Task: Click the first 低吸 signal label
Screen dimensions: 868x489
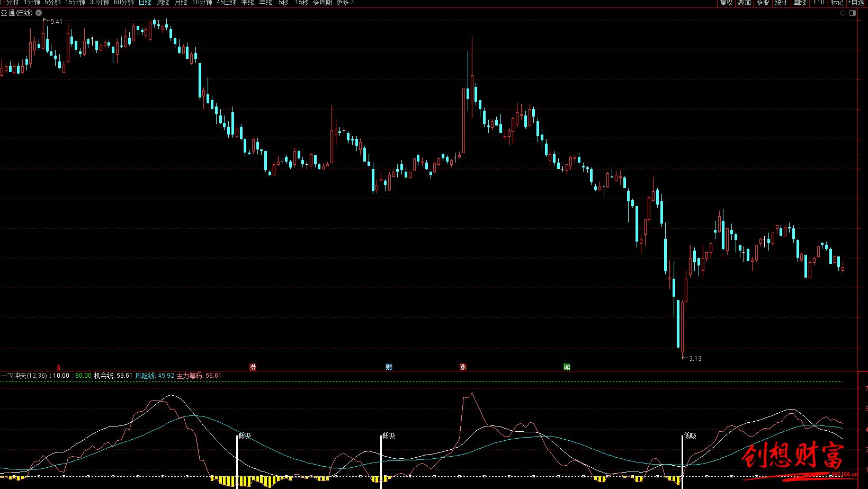Action: 245,436
